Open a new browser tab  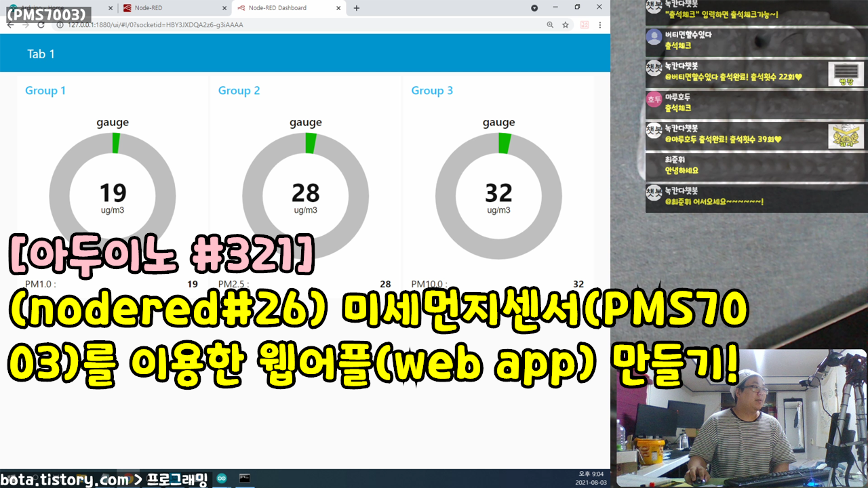point(357,8)
